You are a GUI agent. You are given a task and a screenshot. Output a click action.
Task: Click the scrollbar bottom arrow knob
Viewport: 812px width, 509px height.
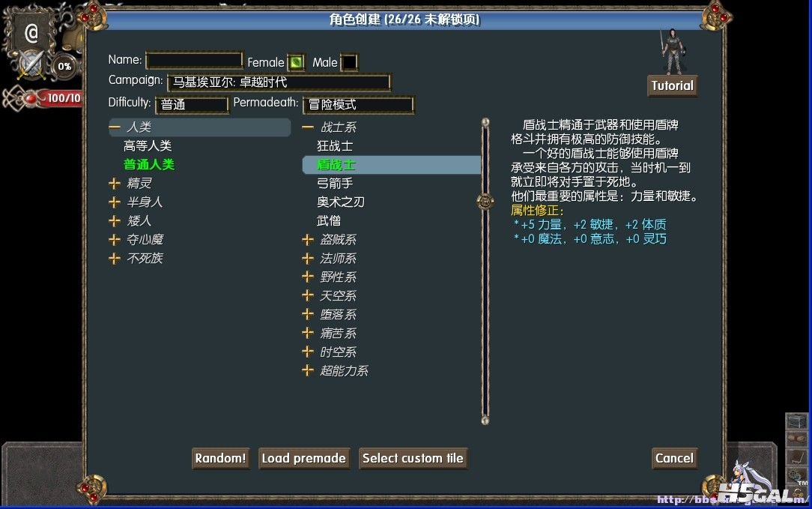pos(485,420)
